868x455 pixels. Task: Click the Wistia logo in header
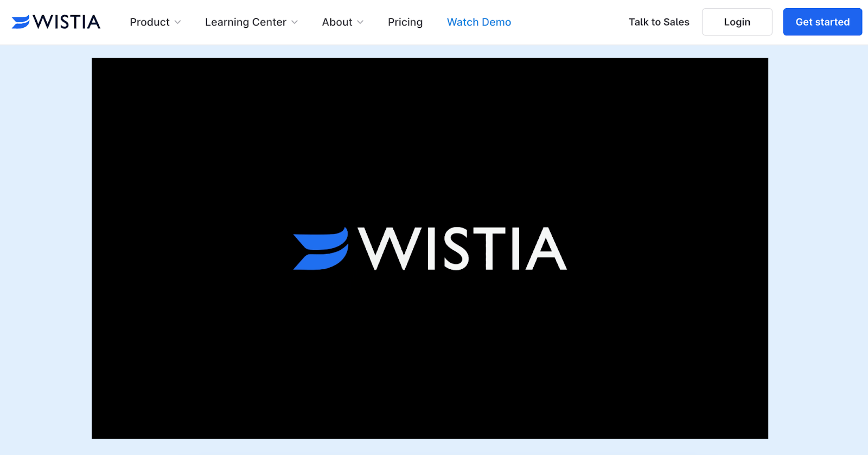tap(56, 22)
